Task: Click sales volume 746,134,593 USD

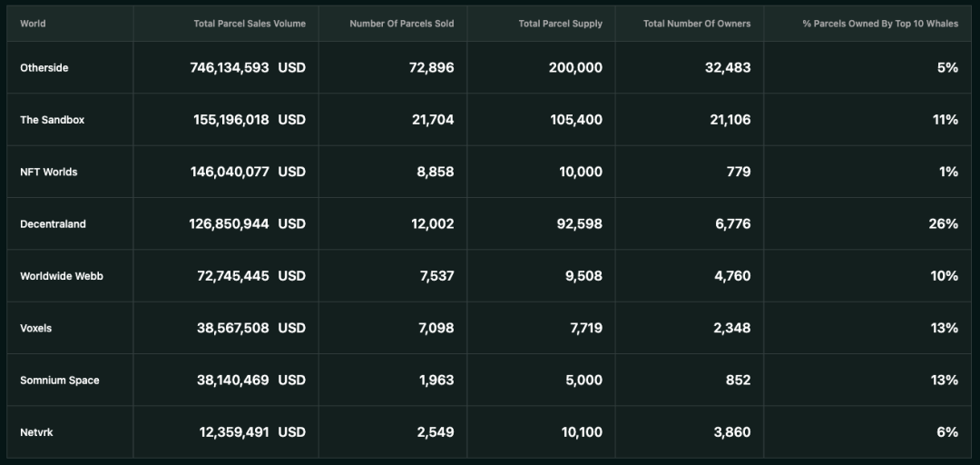Action: coord(248,67)
